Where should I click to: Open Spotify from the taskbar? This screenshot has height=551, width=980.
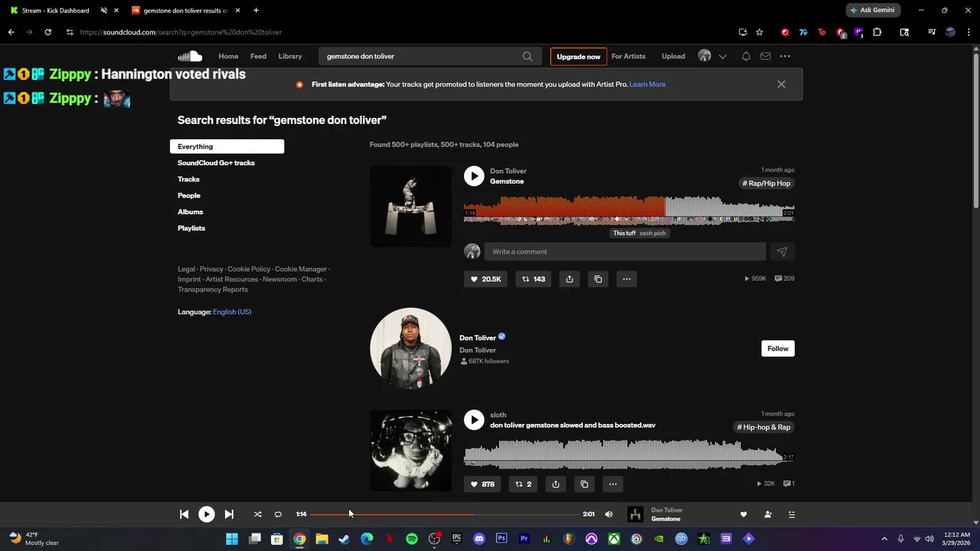click(412, 539)
